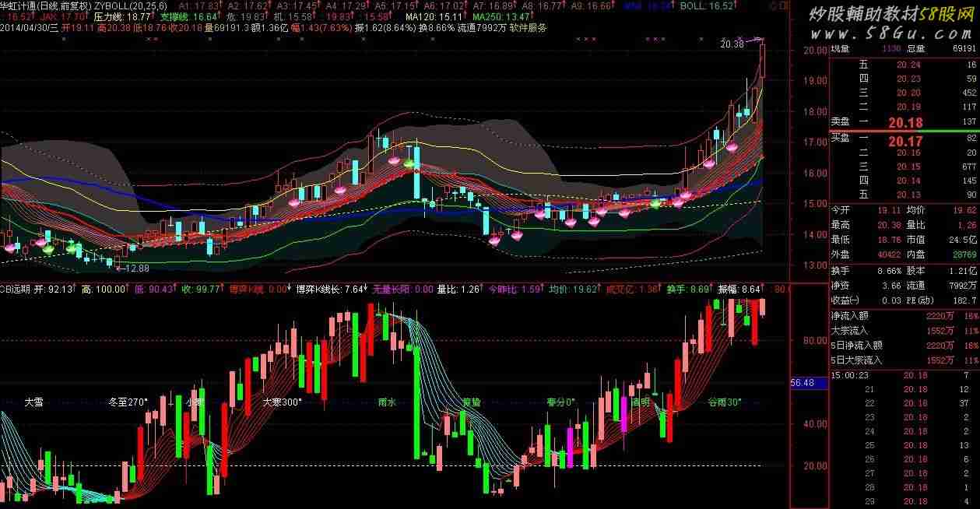The image size is (980, 509).
Task: Click the 支撑线: 16.64 value
Action: pos(188,16)
